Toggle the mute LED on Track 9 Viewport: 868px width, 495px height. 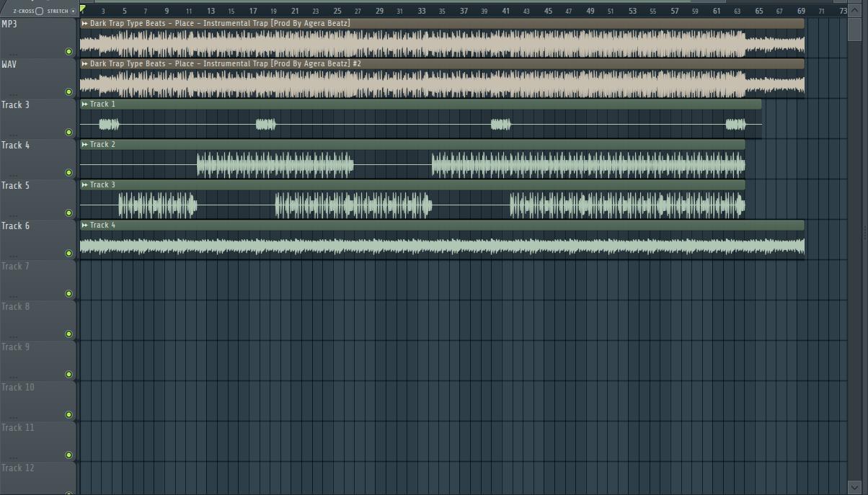(68, 373)
